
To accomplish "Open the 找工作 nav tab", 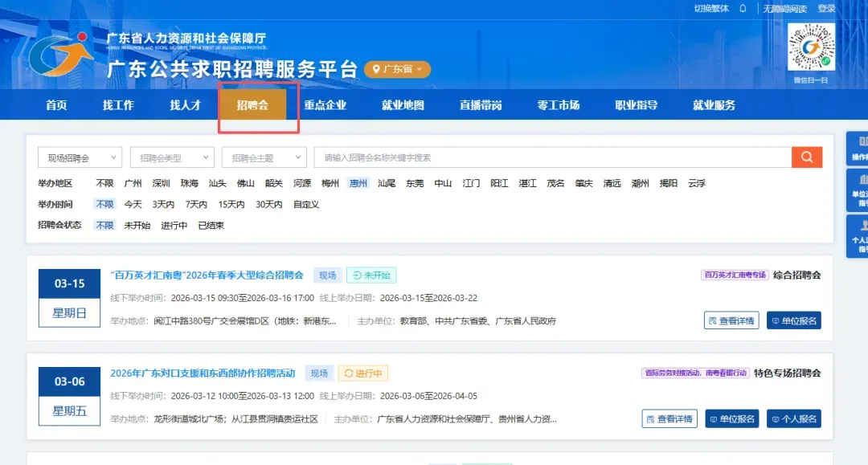I will 118,105.
